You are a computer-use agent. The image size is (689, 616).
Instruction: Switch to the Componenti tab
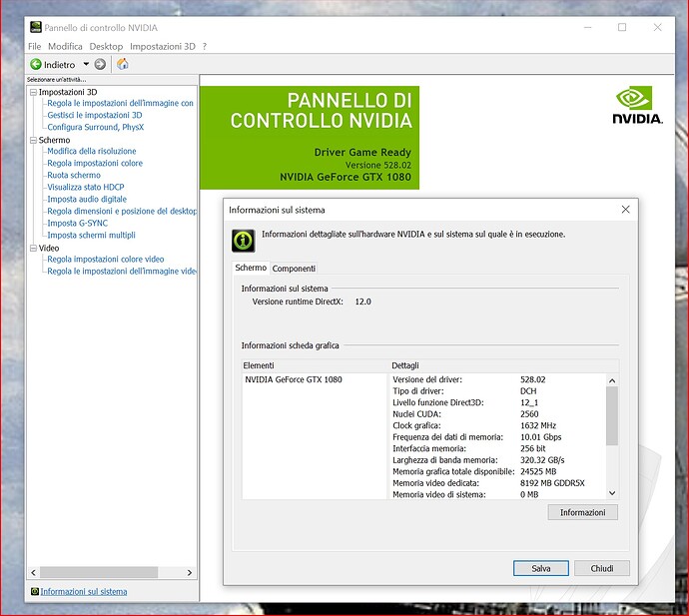point(294,268)
